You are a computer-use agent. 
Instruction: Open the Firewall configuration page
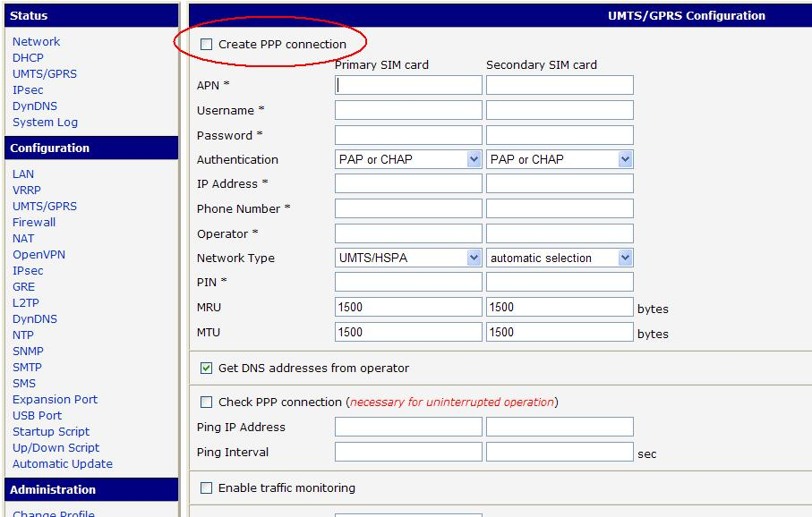[x=34, y=223]
